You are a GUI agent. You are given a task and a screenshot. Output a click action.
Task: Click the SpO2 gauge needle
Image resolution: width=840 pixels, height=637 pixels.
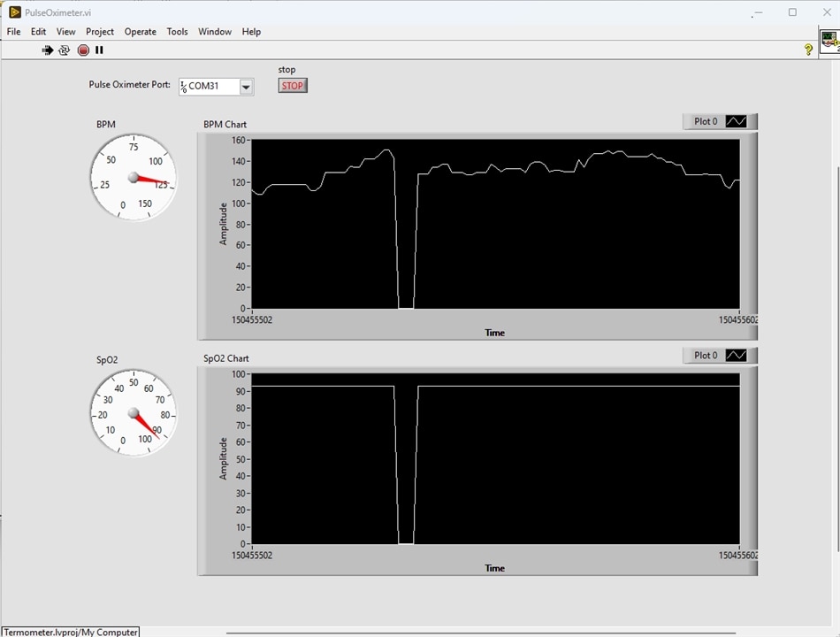146,426
